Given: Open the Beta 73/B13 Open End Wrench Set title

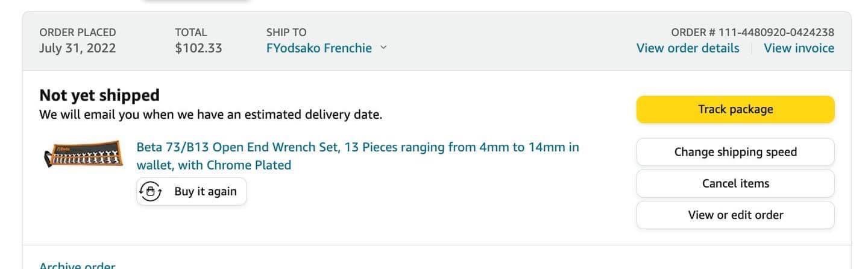Looking at the screenshot, I should tap(357, 156).
